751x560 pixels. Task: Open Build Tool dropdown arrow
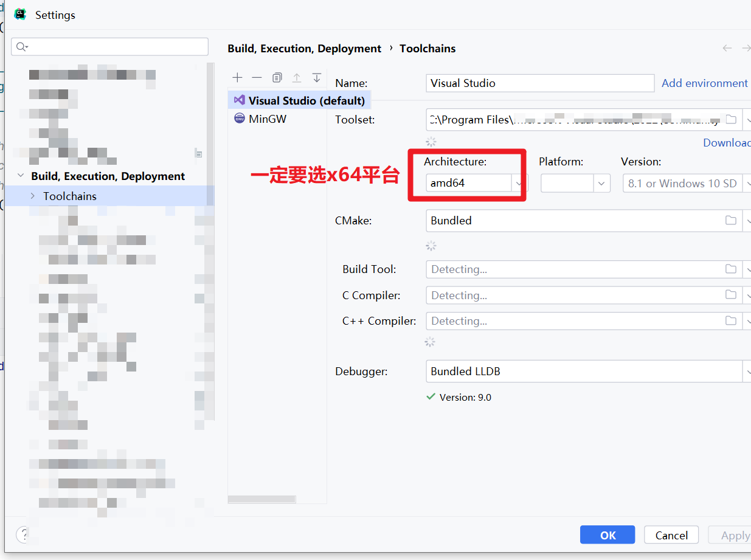pos(747,269)
